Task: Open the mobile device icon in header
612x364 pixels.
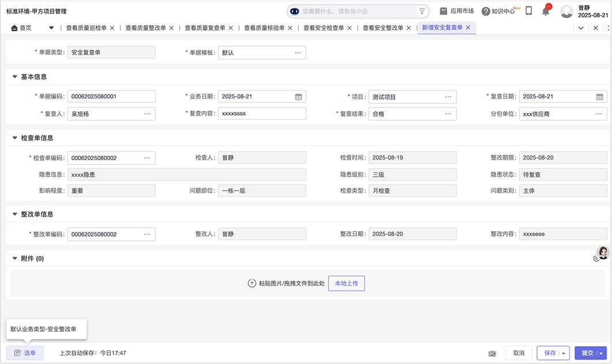Action: click(528, 11)
